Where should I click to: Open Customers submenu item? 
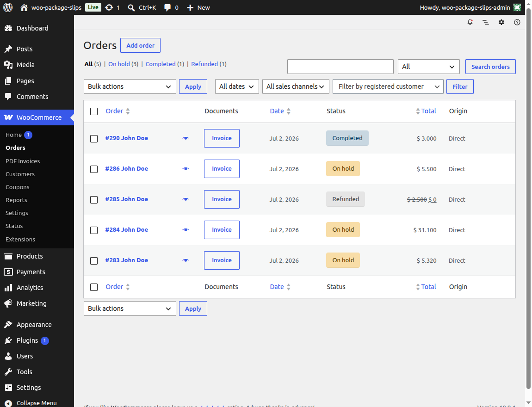click(20, 174)
